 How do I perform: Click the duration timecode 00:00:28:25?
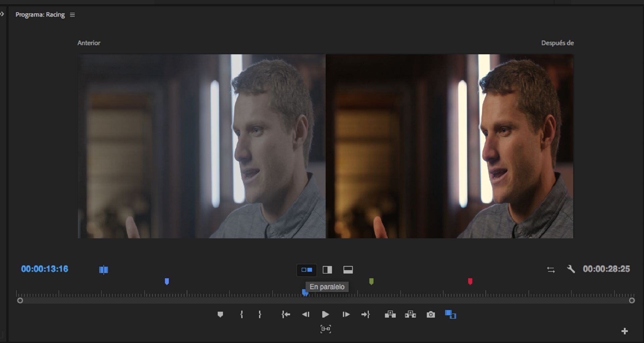tap(606, 269)
